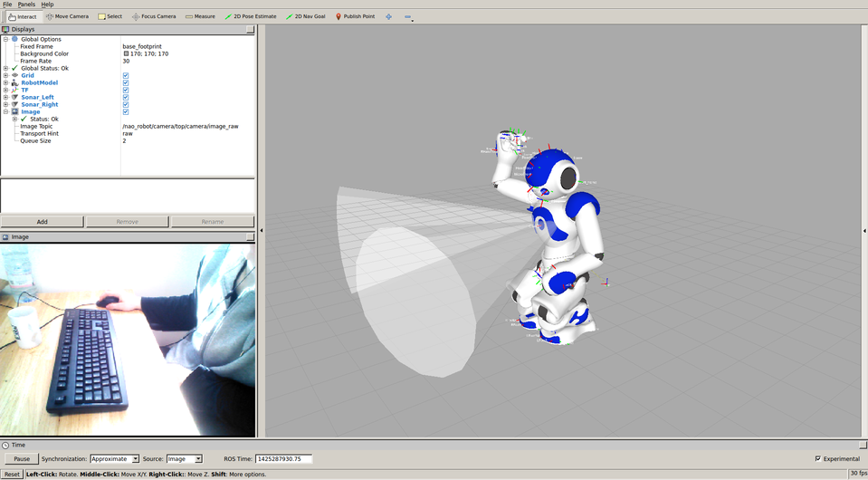Open the Synchronization dropdown
Image resolution: width=868 pixels, height=480 pixels.
pyautogui.click(x=114, y=459)
